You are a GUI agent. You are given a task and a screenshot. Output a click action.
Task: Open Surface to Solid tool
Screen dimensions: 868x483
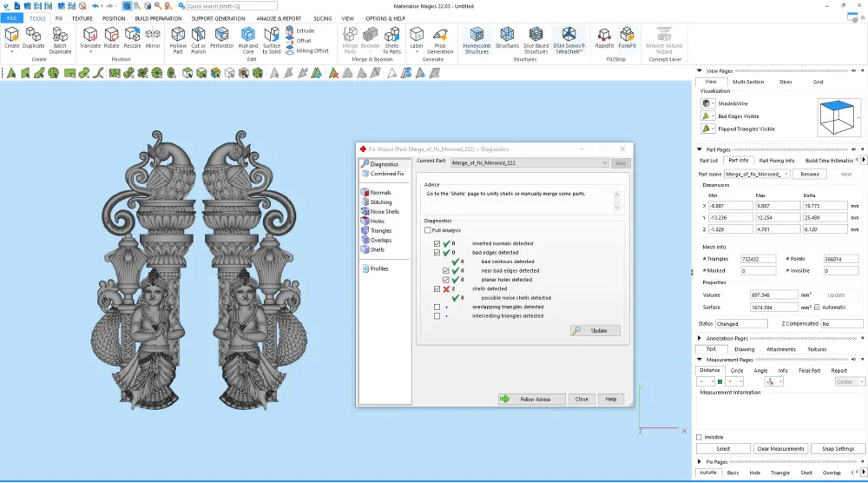click(271, 41)
